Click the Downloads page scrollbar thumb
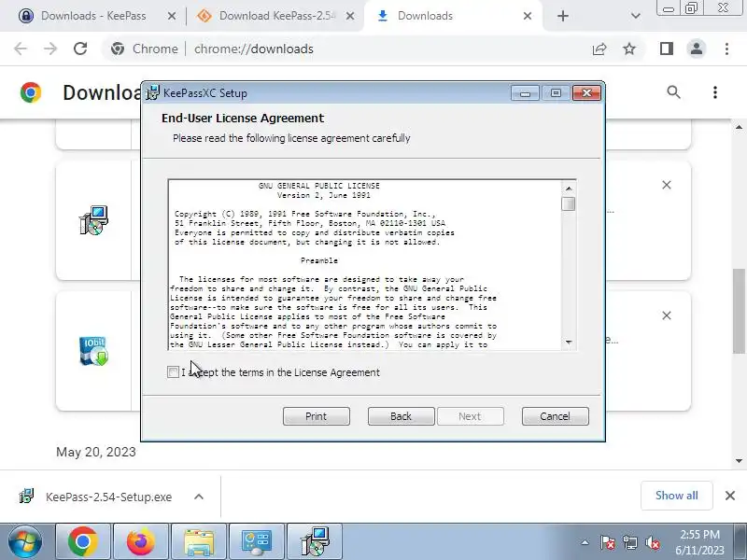Image resolution: width=747 pixels, height=560 pixels. tap(739, 311)
